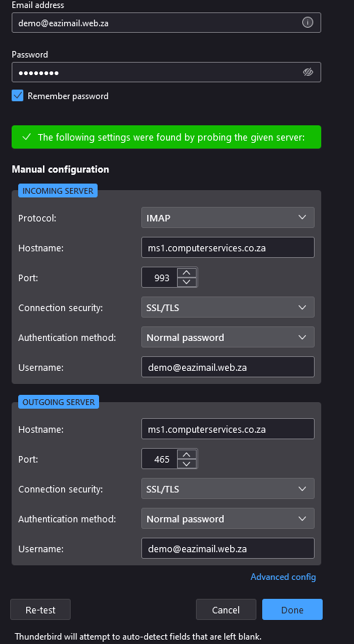Viewport: 354px width, 644px height.
Task: Focus the outgoing Username field
Action: coord(228,549)
